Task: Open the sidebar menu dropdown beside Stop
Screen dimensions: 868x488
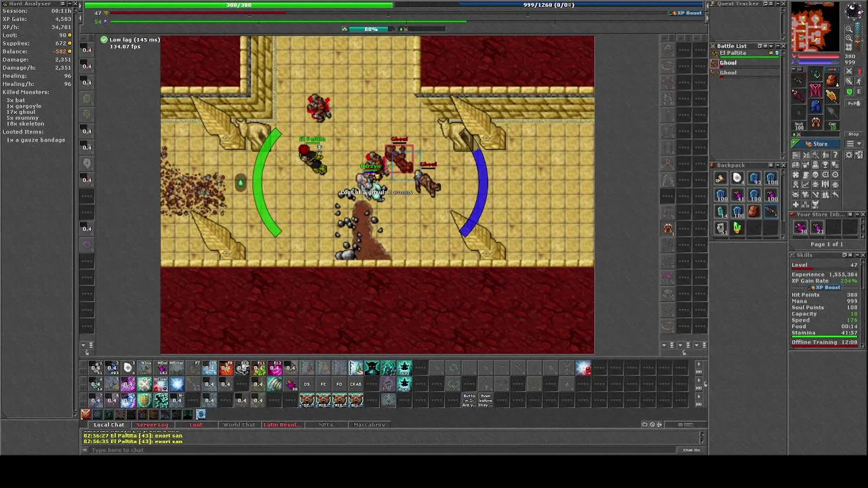Action: [853, 144]
